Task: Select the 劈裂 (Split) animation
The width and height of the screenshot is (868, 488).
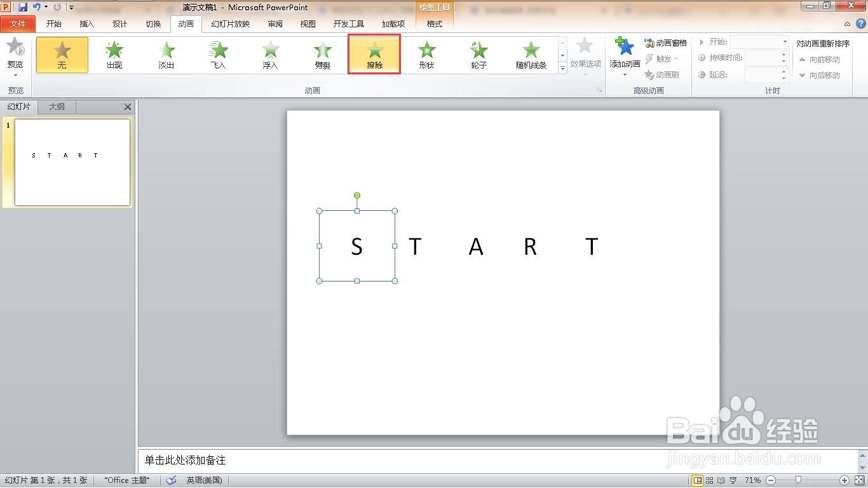Action: coord(323,55)
